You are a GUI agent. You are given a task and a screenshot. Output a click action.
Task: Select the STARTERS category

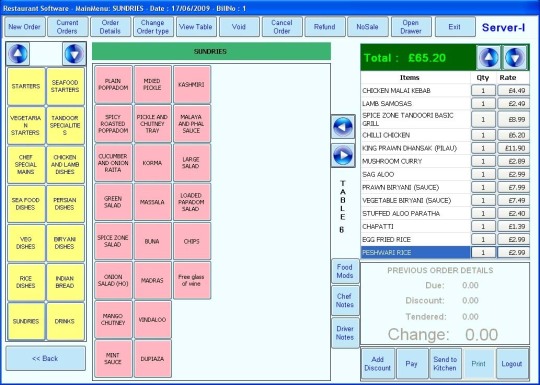pos(26,86)
